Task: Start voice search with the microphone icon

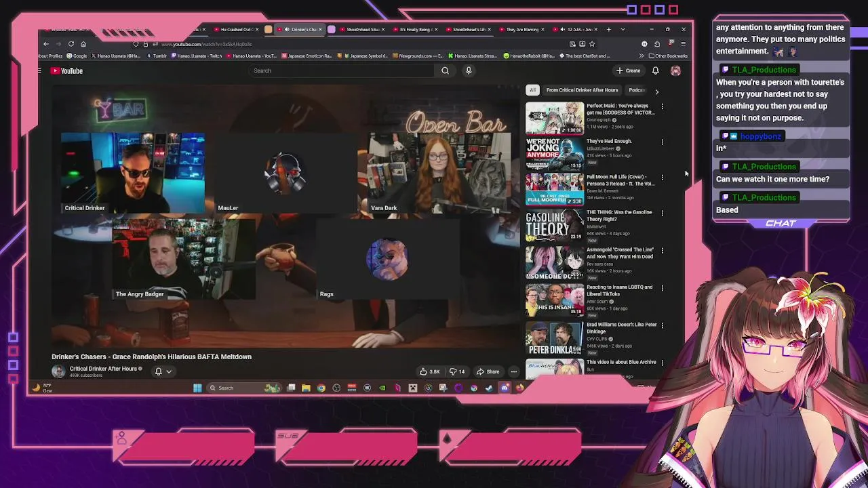Action: (x=468, y=70)
